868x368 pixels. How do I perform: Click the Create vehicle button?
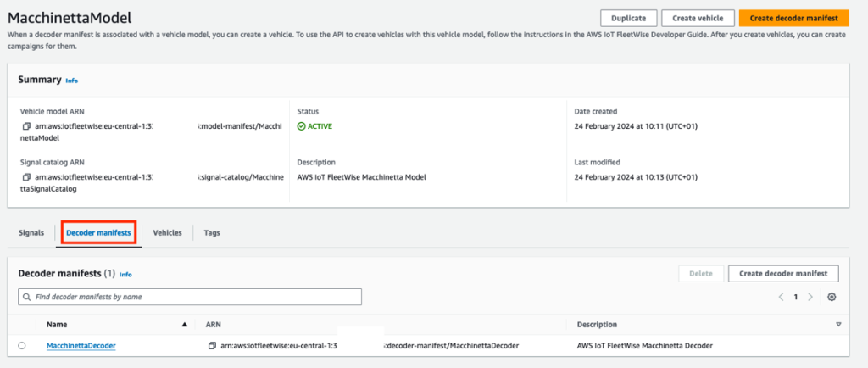click(x=698, y=18)
